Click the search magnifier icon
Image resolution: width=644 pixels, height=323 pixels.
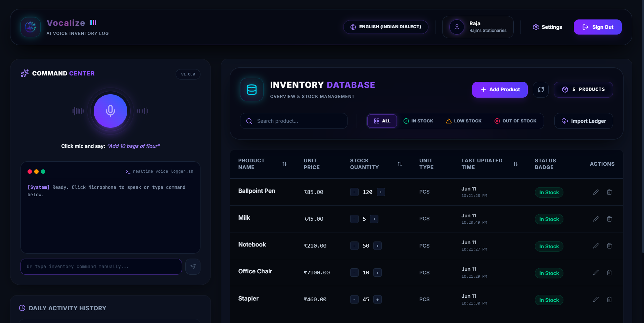[x=249, y=121]
